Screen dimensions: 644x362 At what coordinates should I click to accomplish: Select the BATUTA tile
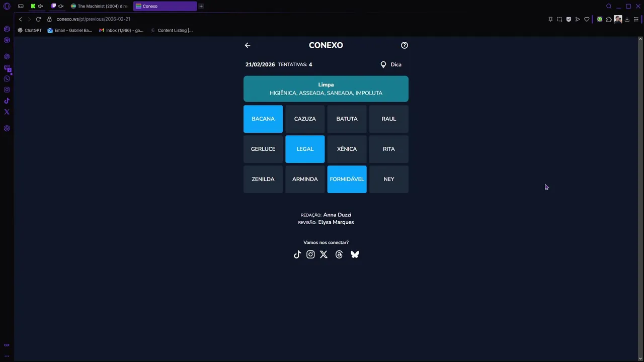347,119
